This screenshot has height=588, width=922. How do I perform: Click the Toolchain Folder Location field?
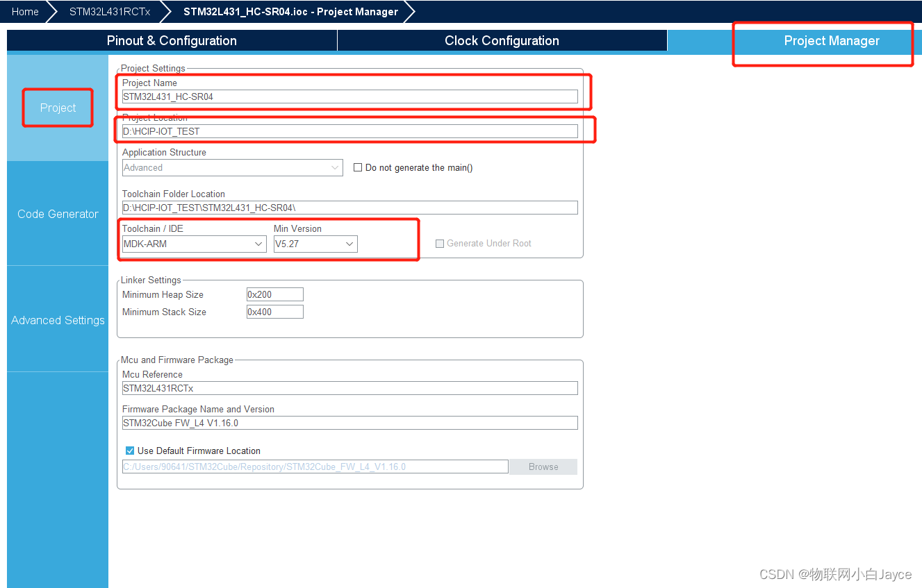coord(349,208)
